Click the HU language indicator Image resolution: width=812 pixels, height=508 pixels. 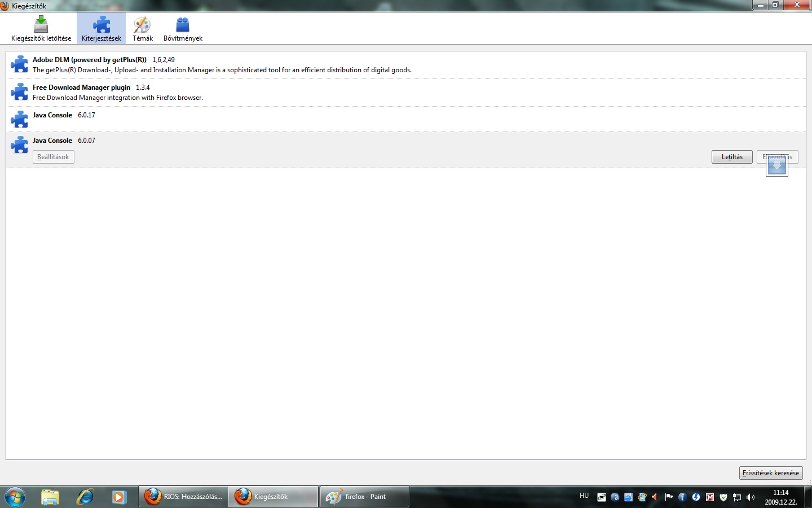click(x=584, y=496)
